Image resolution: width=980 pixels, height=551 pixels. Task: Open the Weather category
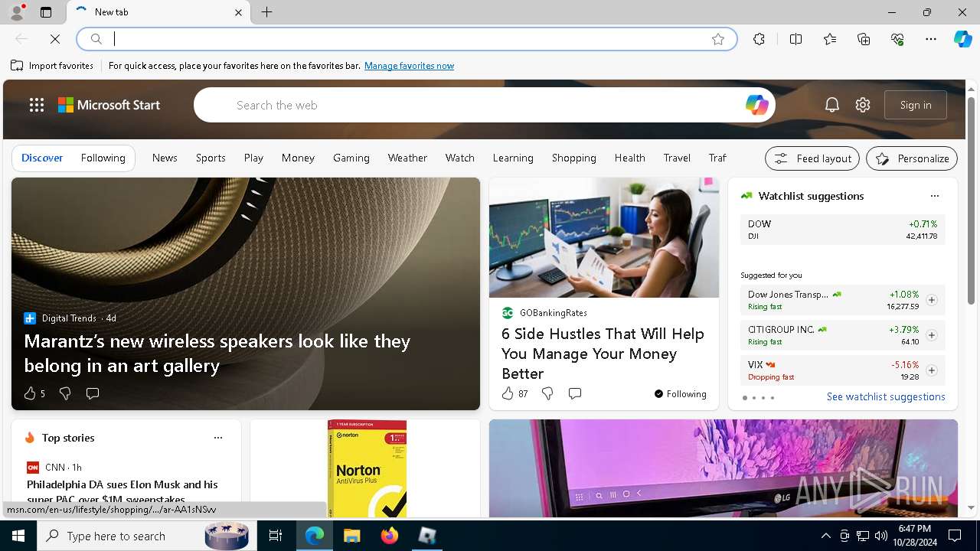[x=407, y=158]
